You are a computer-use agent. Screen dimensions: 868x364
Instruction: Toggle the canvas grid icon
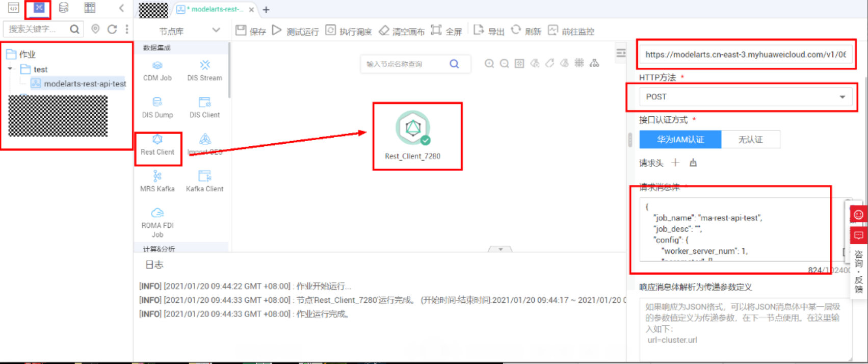click(579, 63)
